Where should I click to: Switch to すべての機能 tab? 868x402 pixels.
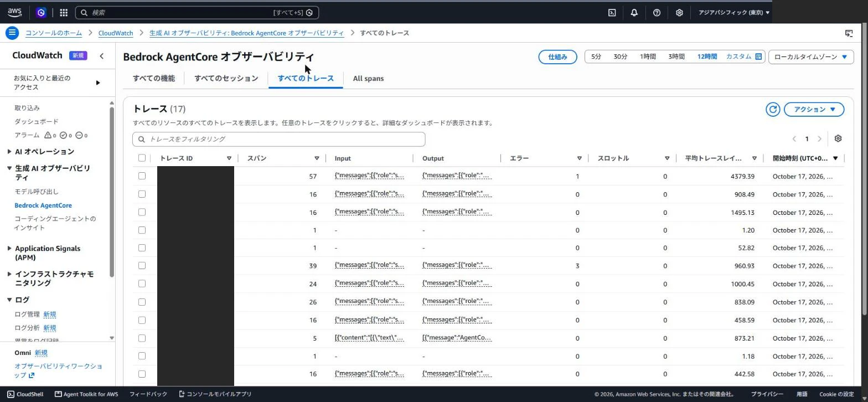point(154,78)
